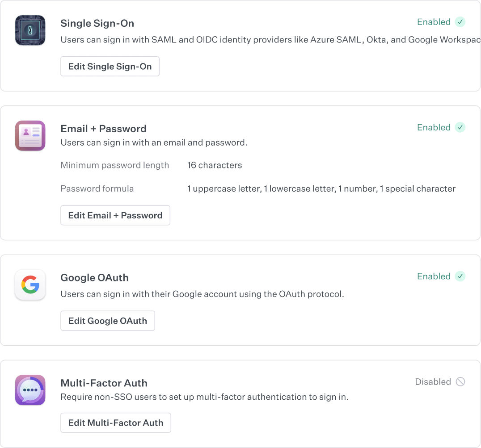
Task: Click the green checkmark next to Single Sign-On Enabled
Action: tap(460, 22)
